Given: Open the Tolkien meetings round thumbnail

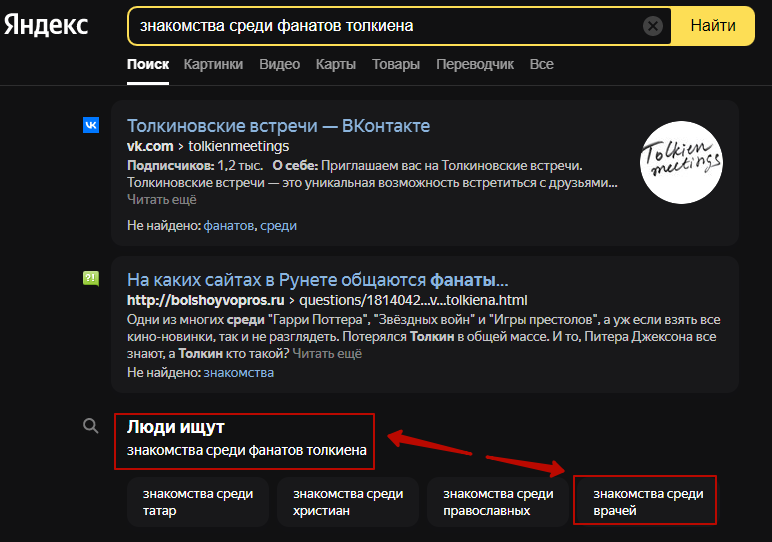Looking at the screenshot, I should coord(681,162).
